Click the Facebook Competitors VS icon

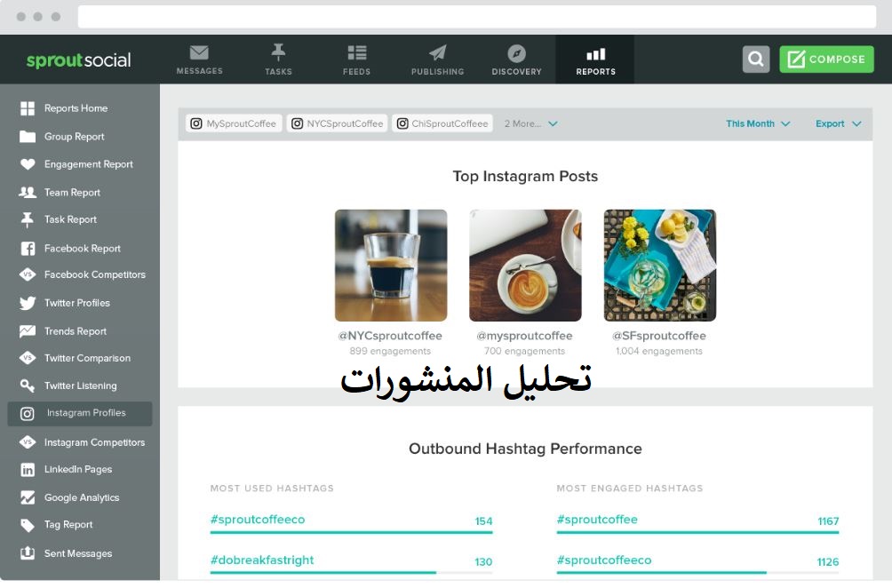pos(28,274)
